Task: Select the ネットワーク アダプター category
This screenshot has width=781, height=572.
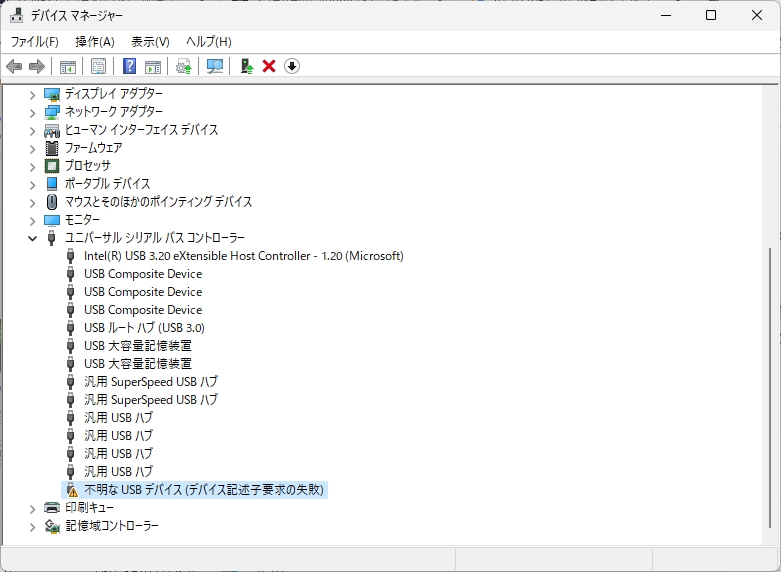Action: (x=113, y=112)
